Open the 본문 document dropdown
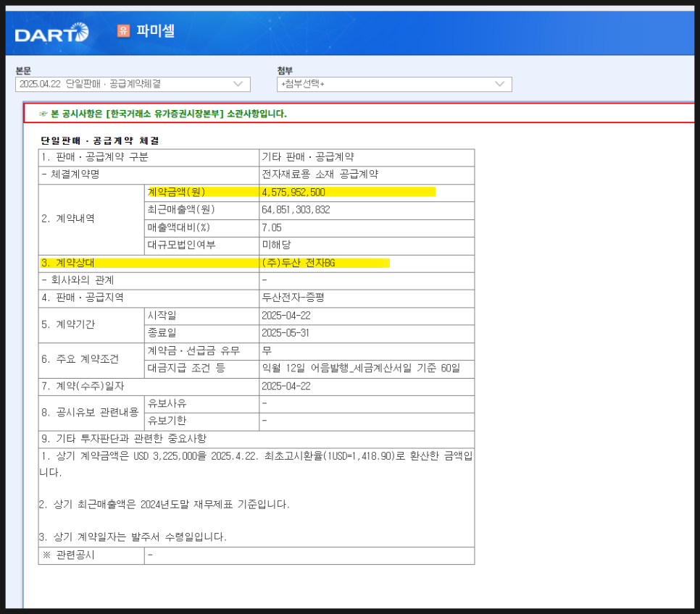 pyautogui.click(x=133, y=84)
